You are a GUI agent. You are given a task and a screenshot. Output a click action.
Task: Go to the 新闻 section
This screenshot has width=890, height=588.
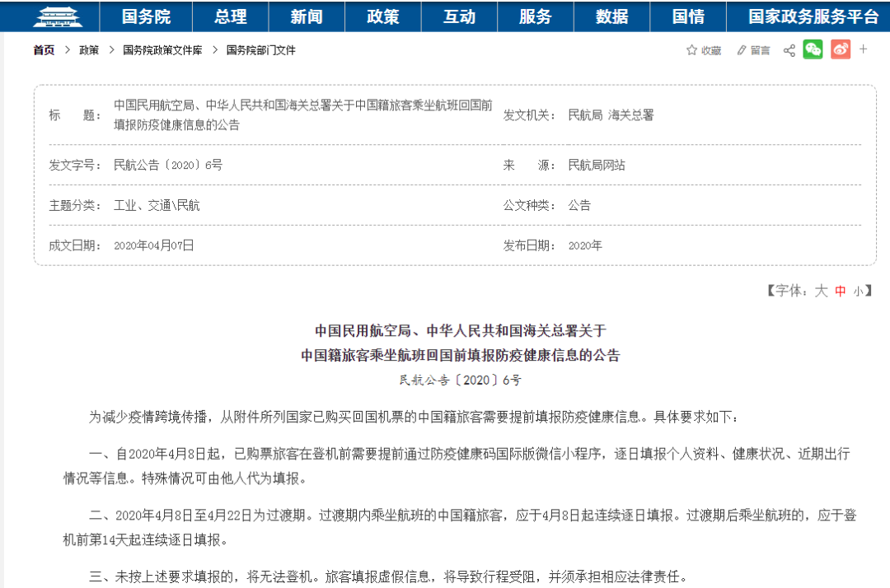pyautogui.click(x=307, y=16)
